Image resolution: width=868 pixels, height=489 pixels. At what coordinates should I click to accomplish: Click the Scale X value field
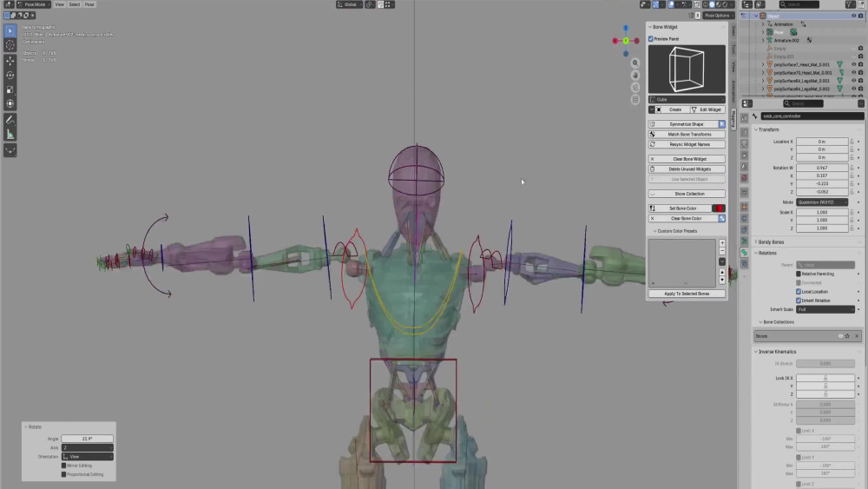click(x=822, y=212)
